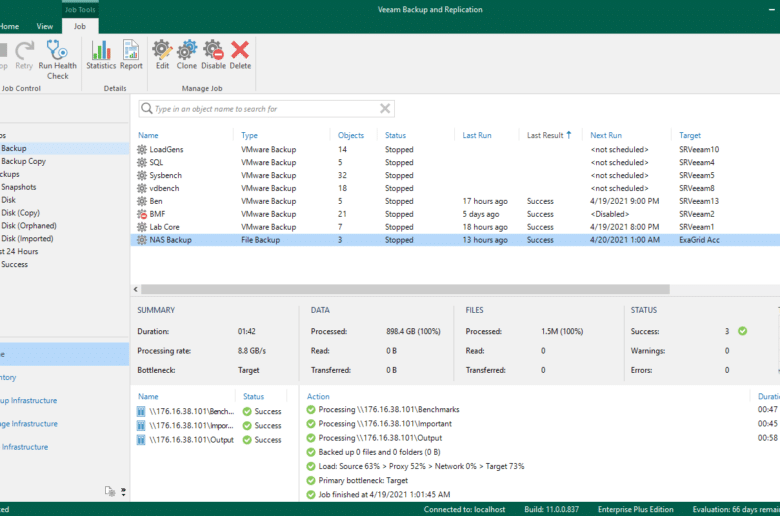Click the Ben job gear icon
Image resolution: width=780 pixels, height=516 pixels.
tap(142, 201)
